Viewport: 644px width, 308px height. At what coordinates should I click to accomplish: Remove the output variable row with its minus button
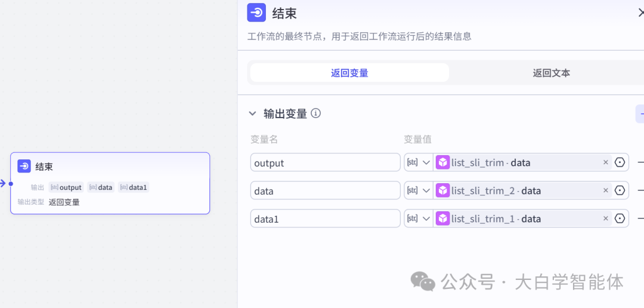[x=640, y=162]
